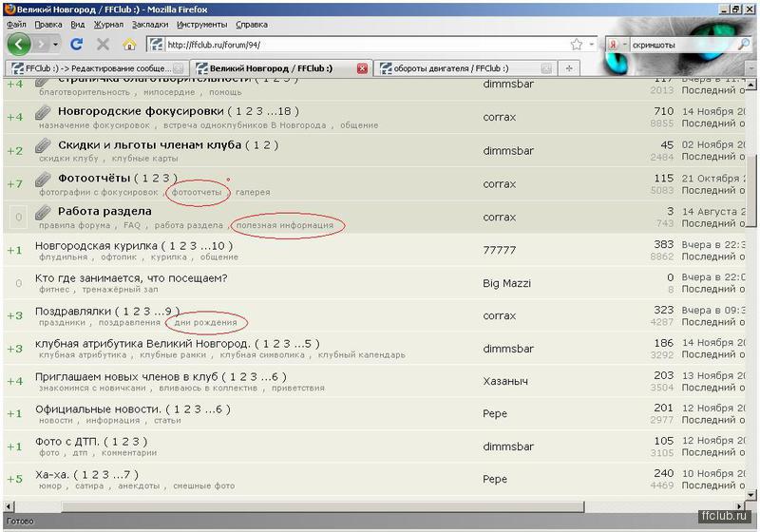The width and height of the screenshot is (760, 532).
Task: Start search with the magnifier icon
Action: [x=743, y=44]
